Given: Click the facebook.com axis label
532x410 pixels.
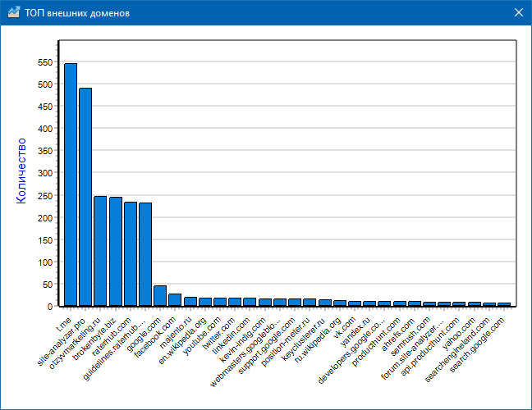Looking at the screenshot, I should (x=155, y=337).
